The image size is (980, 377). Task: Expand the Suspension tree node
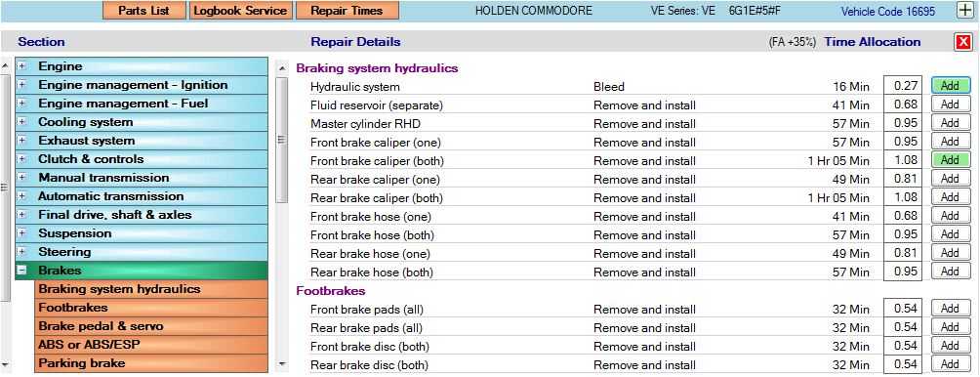click(21, 233)
